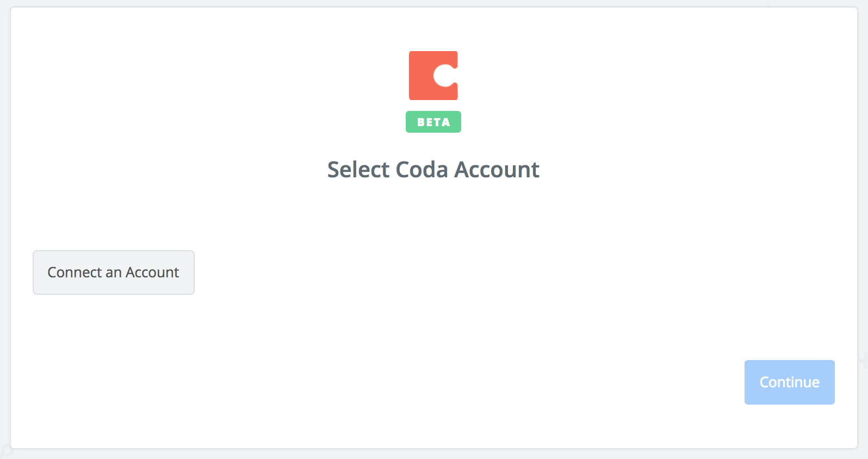Click the red-orange Coda app tile

pyautogui.click(x=433, y=76)
